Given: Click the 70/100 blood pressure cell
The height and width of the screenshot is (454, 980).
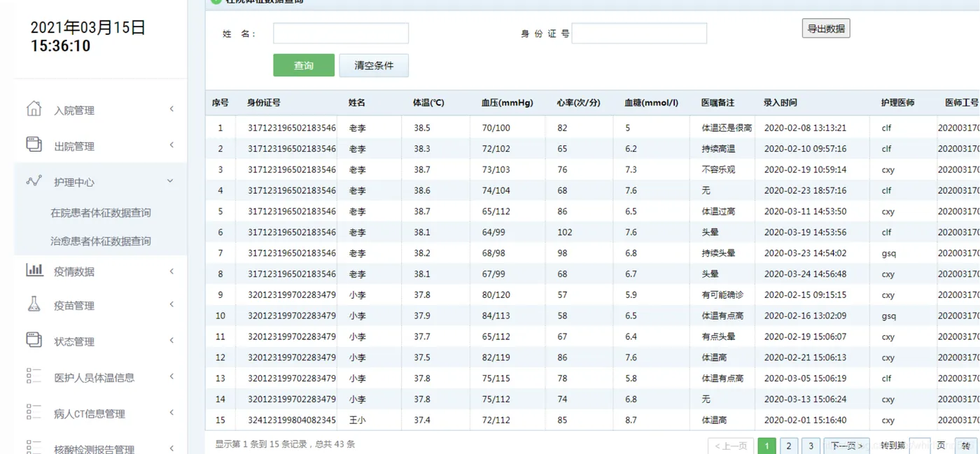Looking at the screenshot, I should [496, 128].
